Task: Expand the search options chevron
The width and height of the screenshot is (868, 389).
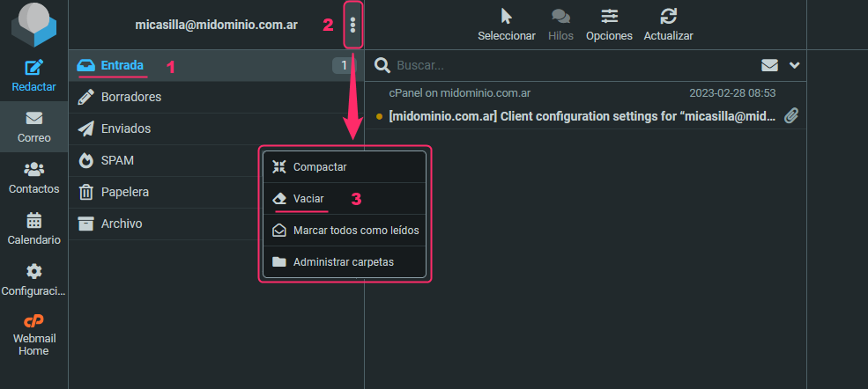Action: point(794,66)
